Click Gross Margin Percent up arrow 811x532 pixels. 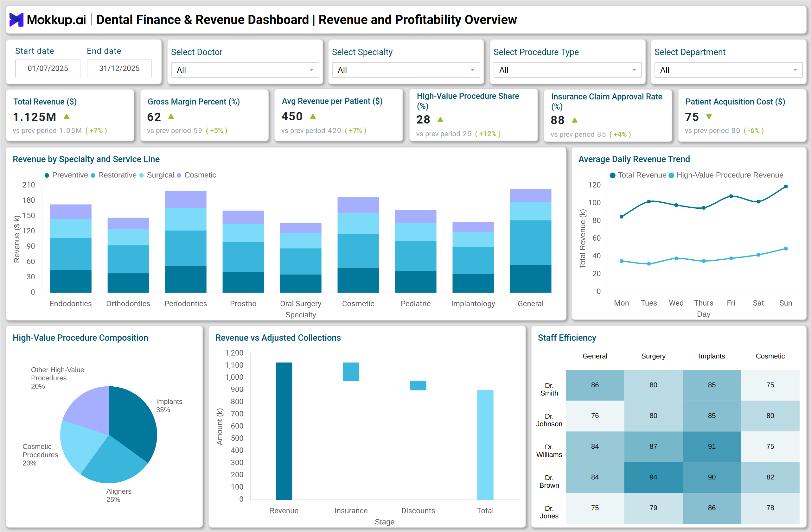pyautogui.click(x=171, y=117)
